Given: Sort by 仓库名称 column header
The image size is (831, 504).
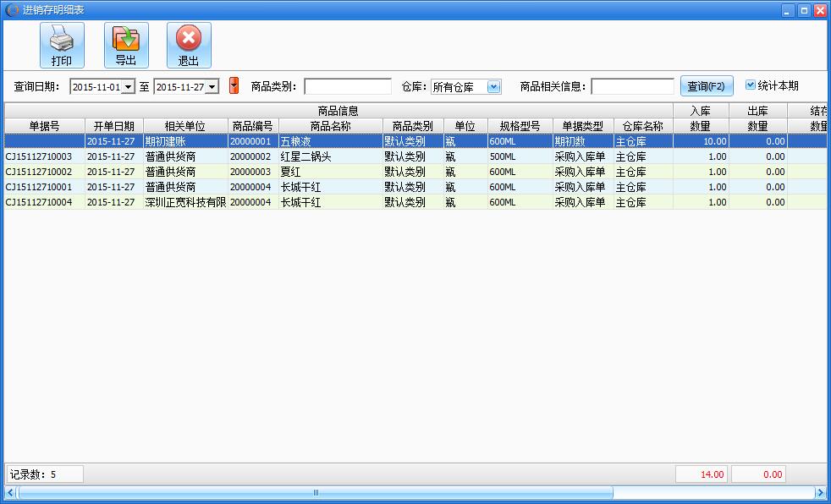Looking at the screenshot, I should pyautogui.click(x=643, y=126).
